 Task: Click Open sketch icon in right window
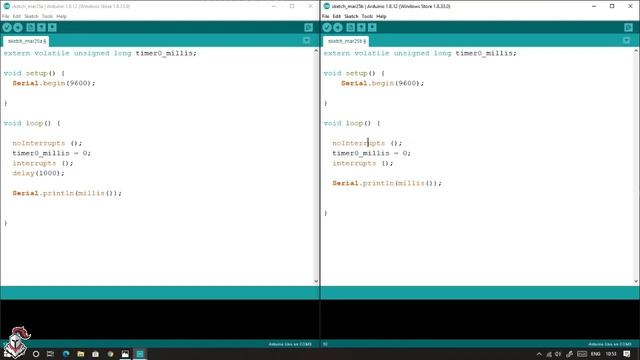(x=362, y=27)
